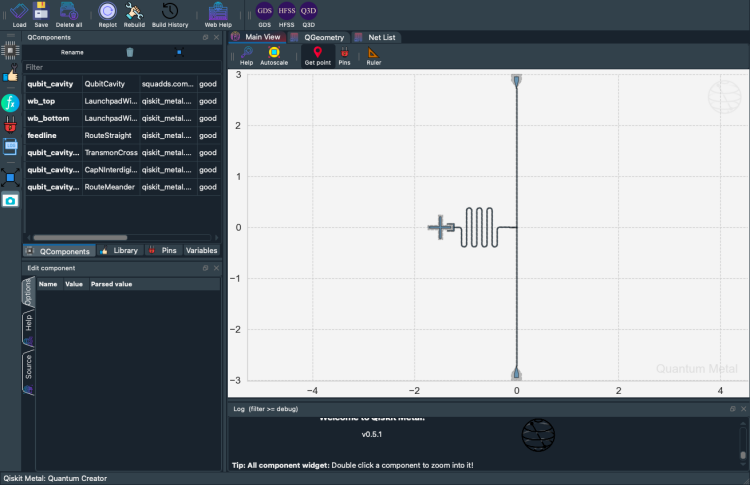
Task: Close the Edit component panel
Action: tap(217, 268)
